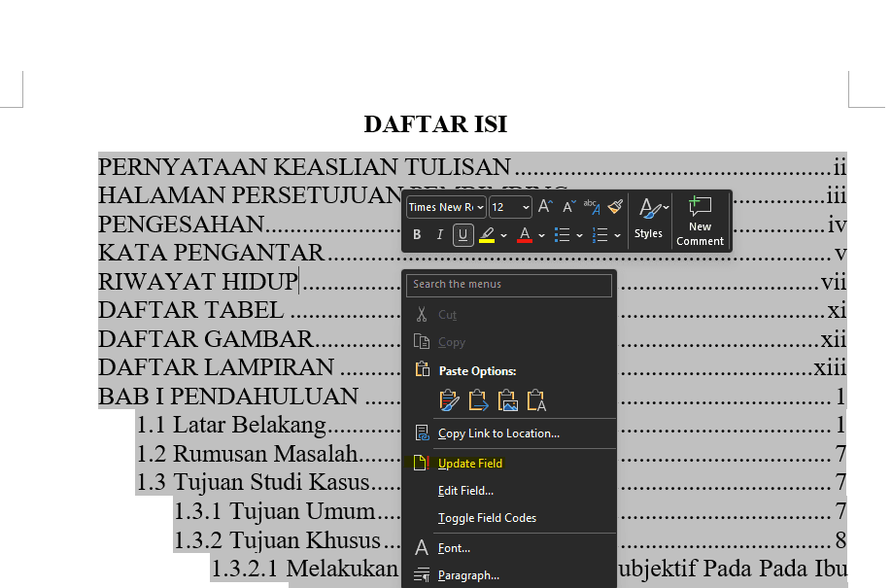Open the text effects abc A icon

(592, 207)
